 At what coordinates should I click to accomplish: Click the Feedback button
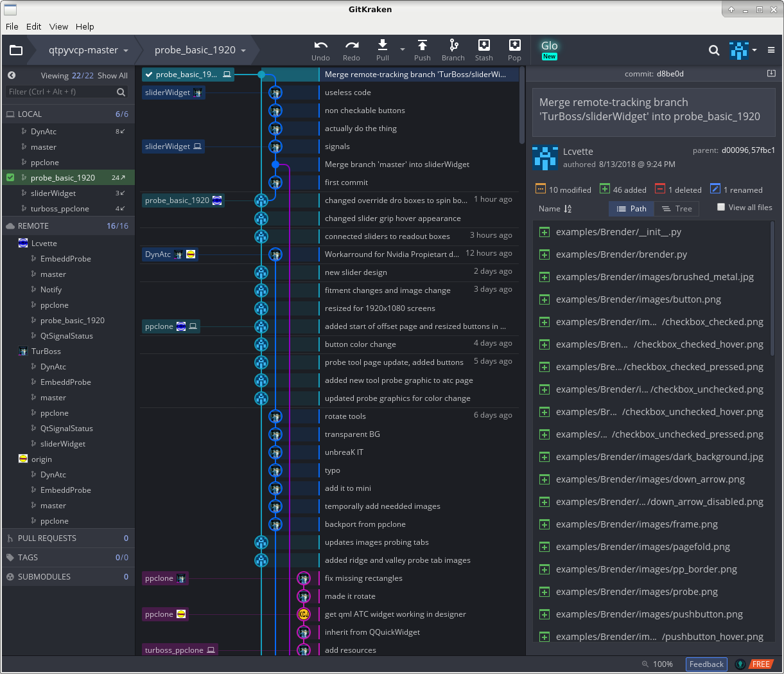[x=706, y=664]
